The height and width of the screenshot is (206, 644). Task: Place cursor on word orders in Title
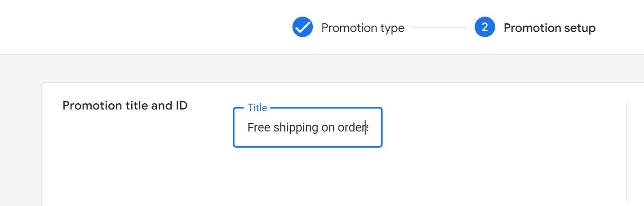pyautogui.click(x=353, y=127)
